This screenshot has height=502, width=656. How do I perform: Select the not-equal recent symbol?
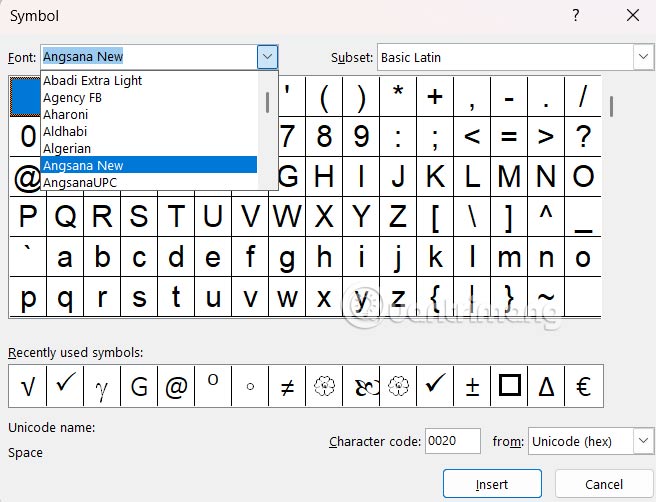(x=287, y=386)
